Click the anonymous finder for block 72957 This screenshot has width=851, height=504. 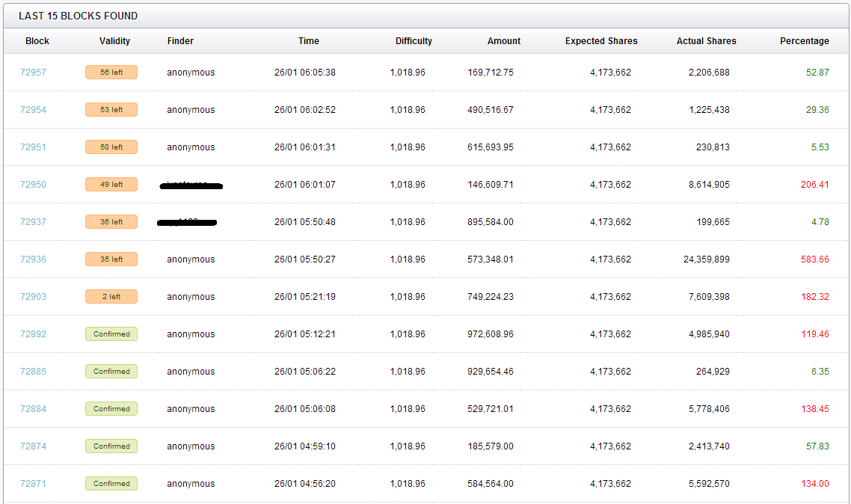pos(191,72)
